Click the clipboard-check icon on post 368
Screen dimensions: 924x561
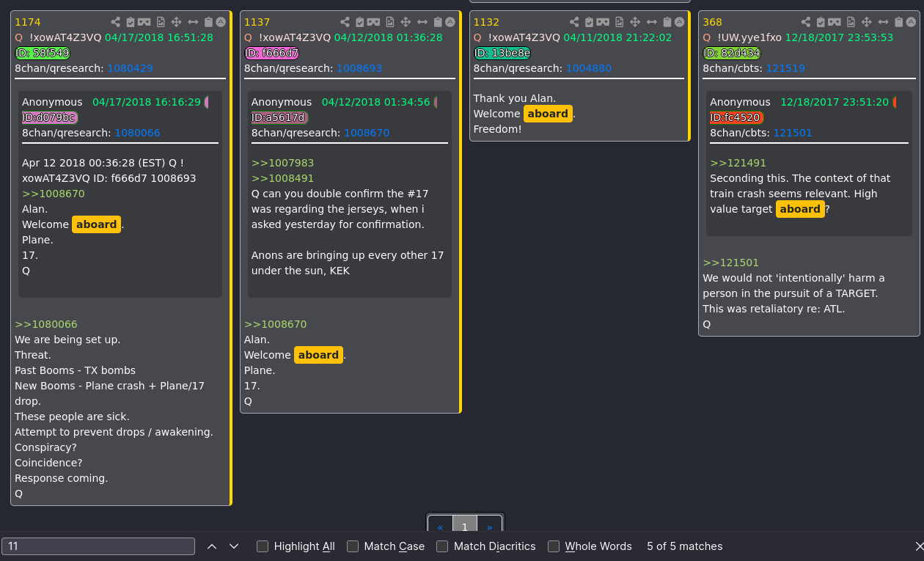[x=821, y=22]
